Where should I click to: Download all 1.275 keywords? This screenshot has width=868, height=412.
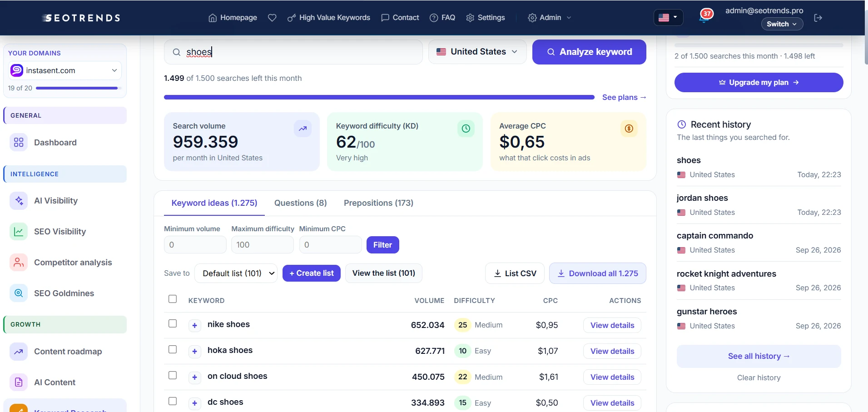(x=598, y=273)
